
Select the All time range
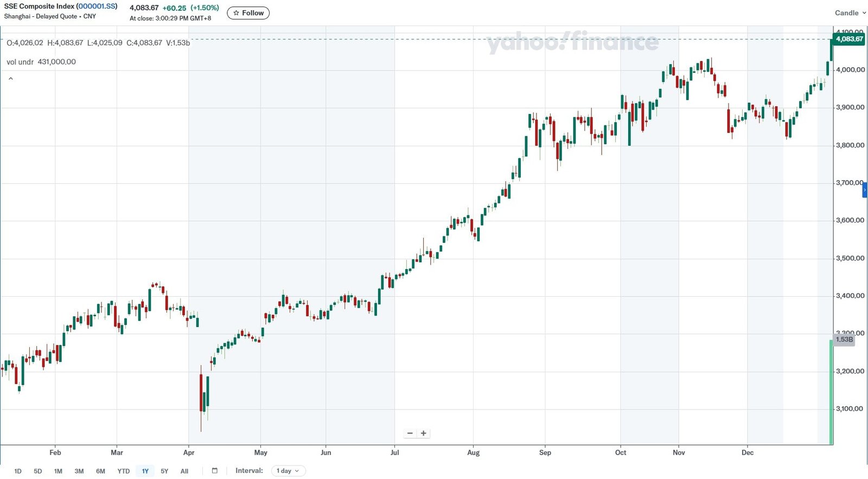pyautogui.click(x=184, y=471)
